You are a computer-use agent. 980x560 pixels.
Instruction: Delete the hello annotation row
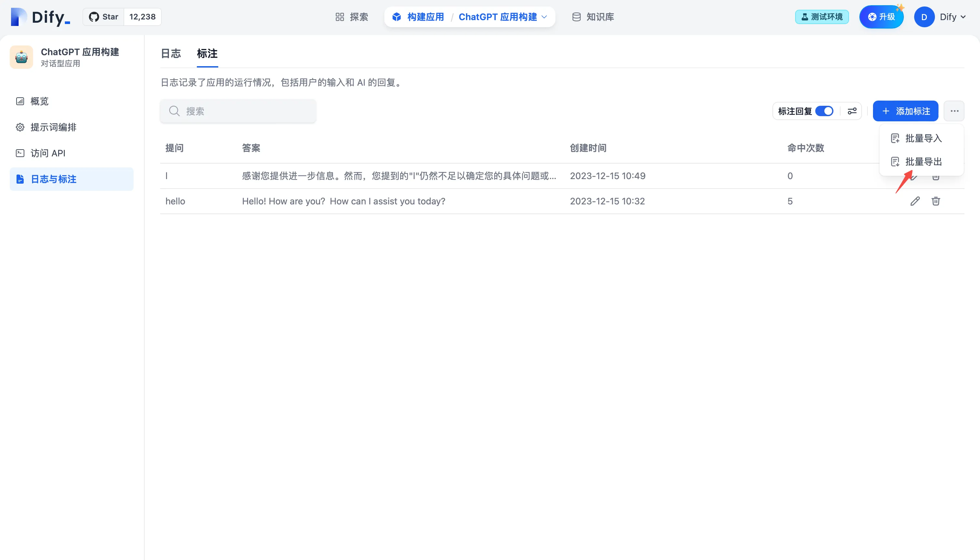936,201
